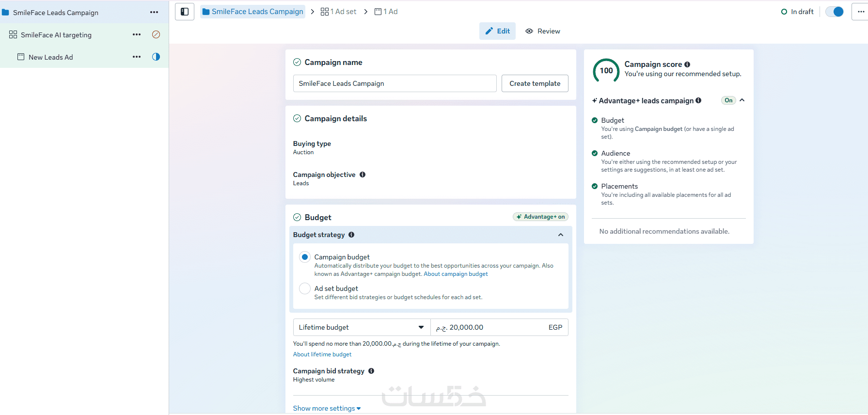Toggle the sidebar panel icon
The image size is (868, 415).
click(185, 12)
